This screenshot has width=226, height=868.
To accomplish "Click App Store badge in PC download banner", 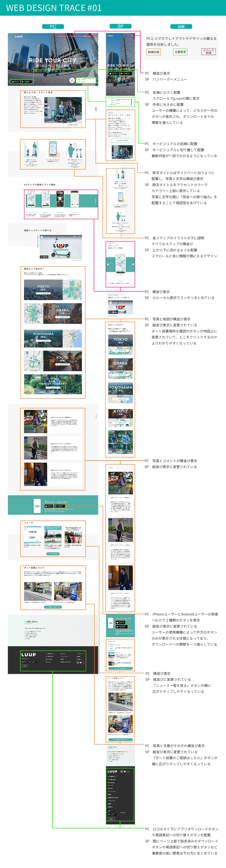I will 49,506.
